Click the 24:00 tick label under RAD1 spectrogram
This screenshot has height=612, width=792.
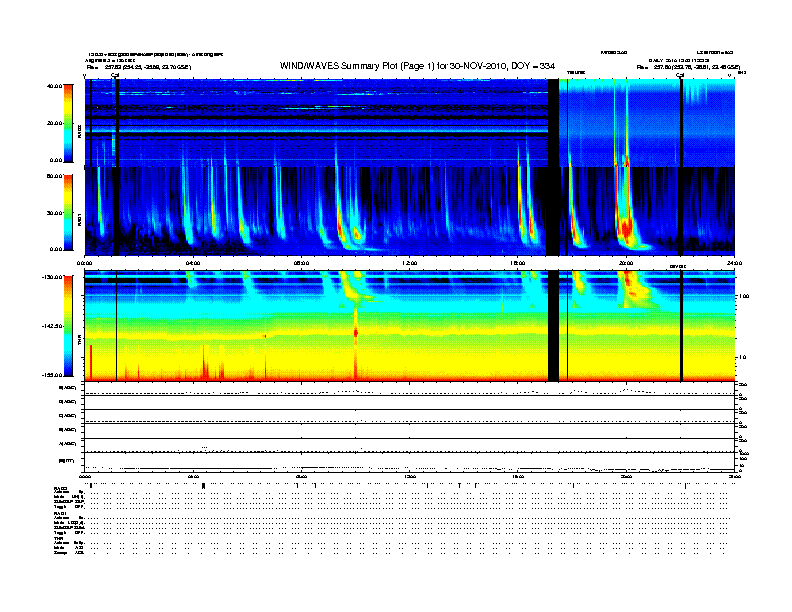tap(734, 263)
